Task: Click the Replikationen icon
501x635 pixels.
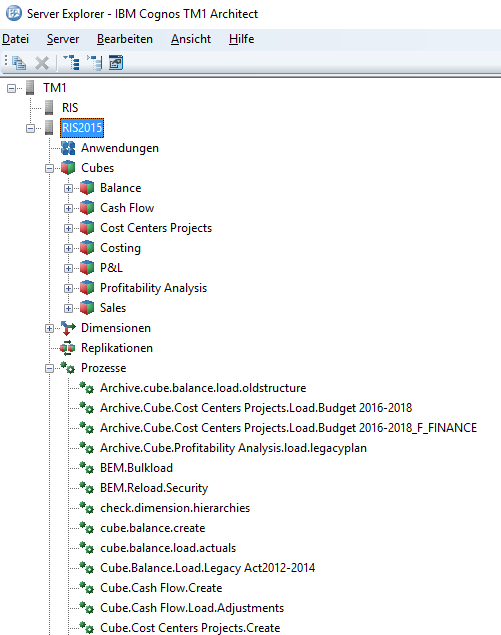Action: pyautogui.click(x=68, y=348)
